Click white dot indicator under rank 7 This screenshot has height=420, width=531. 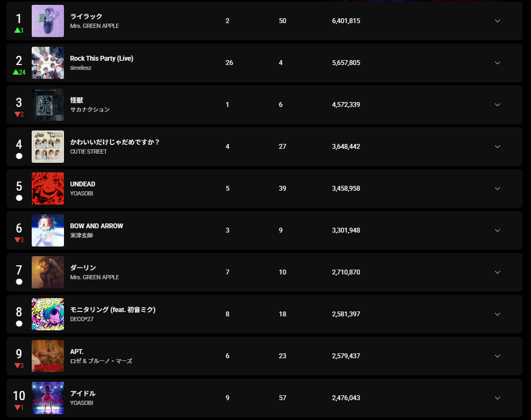(19, 281)
